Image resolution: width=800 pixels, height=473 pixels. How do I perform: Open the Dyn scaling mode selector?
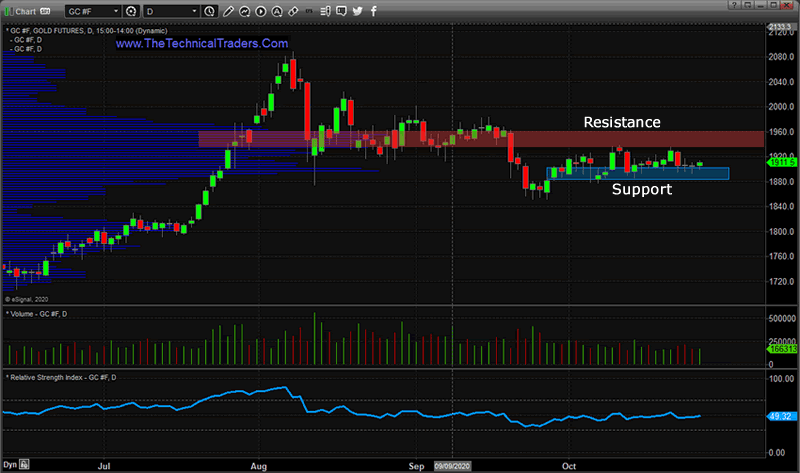click(12, 465)
